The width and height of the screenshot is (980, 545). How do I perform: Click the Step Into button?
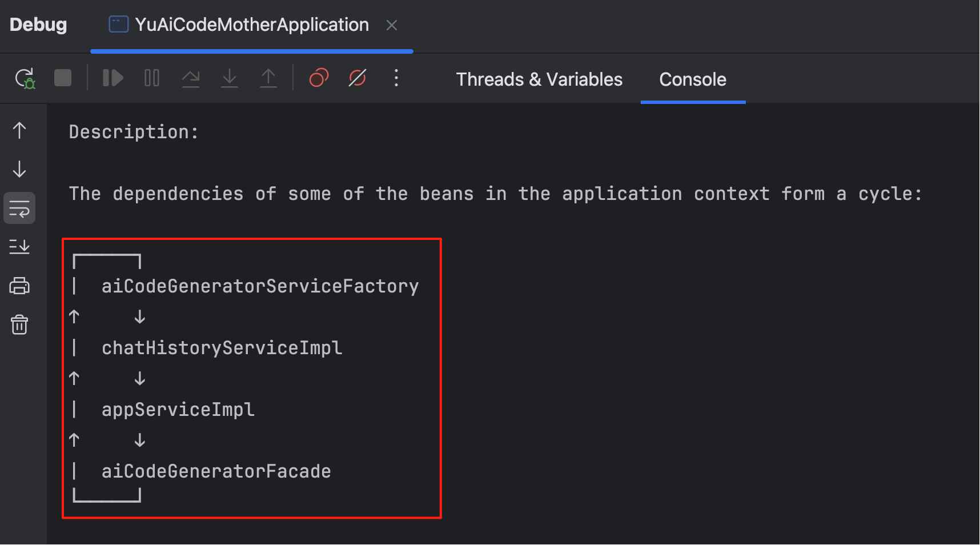(x=230, y=78)
